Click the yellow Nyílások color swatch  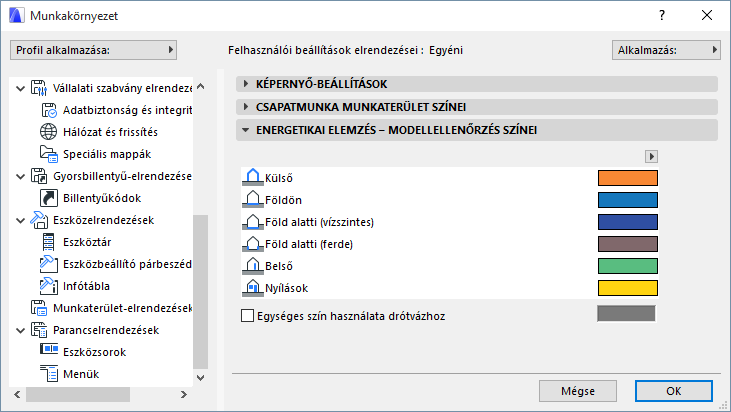tap(627, 288)
